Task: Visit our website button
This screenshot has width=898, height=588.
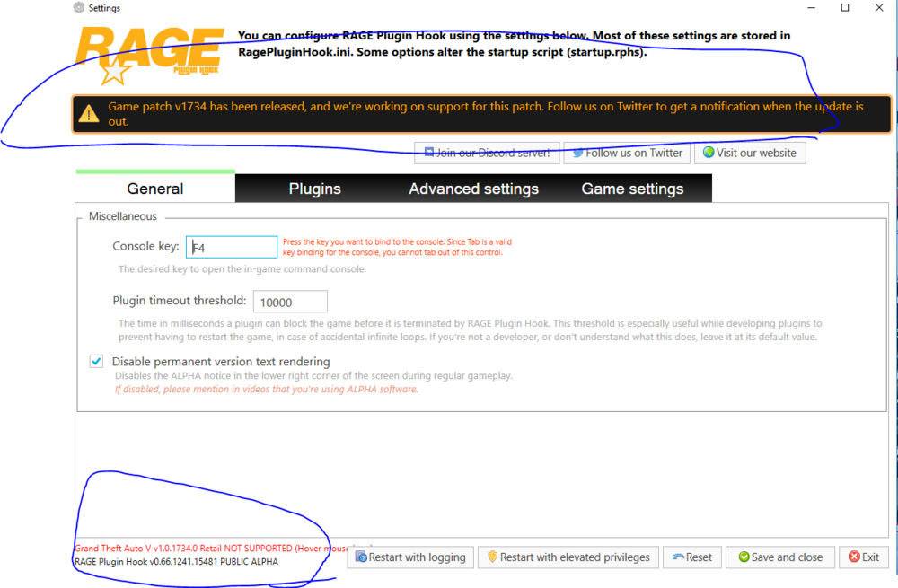Action: coord(750,153)
